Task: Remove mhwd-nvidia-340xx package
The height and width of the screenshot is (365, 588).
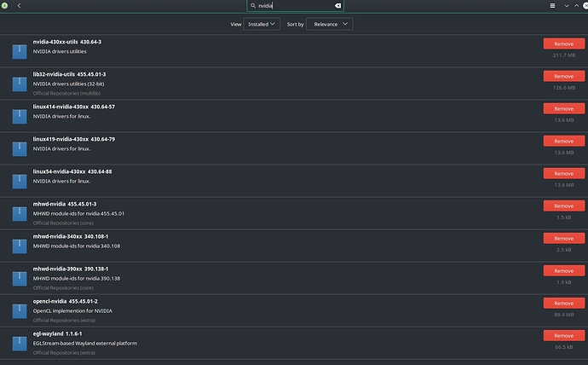Action: click(564, 239)
